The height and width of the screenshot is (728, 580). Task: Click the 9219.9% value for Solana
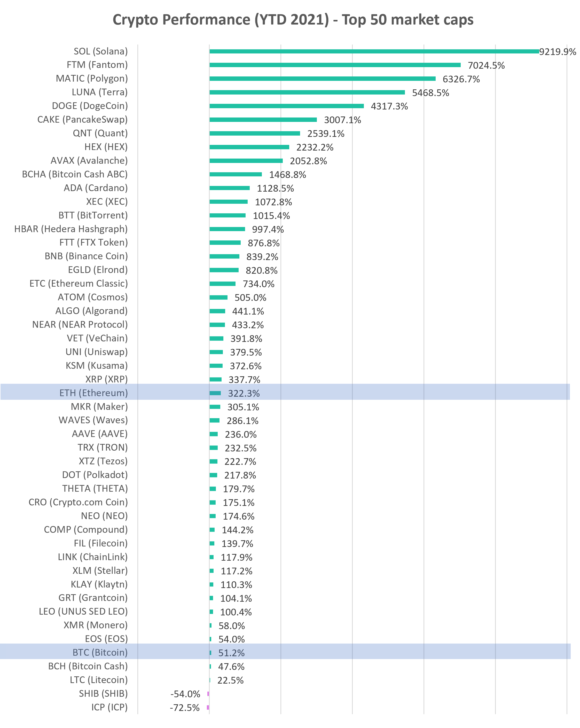[557, 52]
